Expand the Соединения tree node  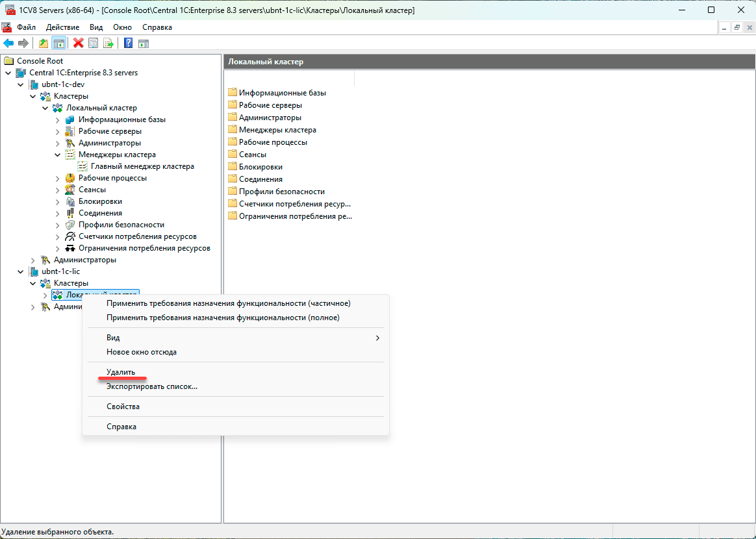pyautogui.click(x=58, y=213)
